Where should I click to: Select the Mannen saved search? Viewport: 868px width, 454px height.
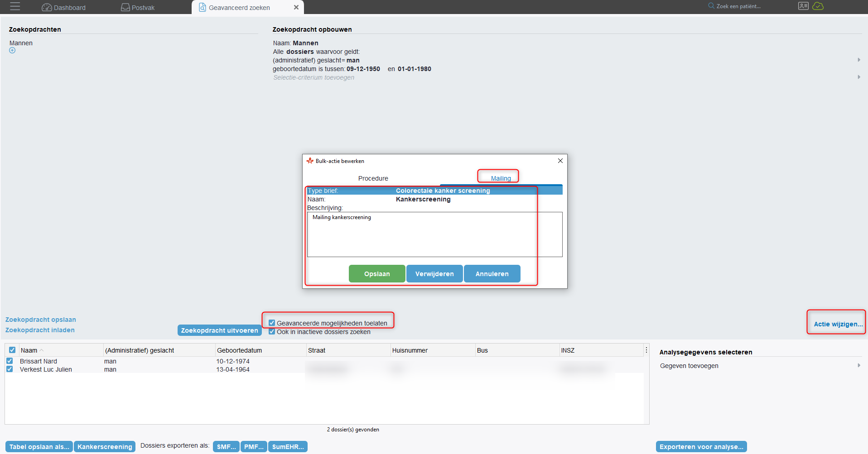pos(21,43)
